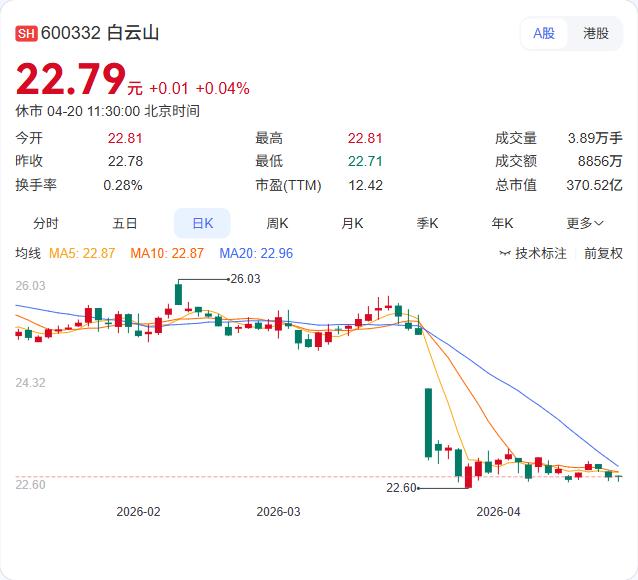Image resolution: width=638 pixels, height=580 pixels.
Task: Click the 市盈(TTM) value 12.42
Action: click(x=365, y=185)
